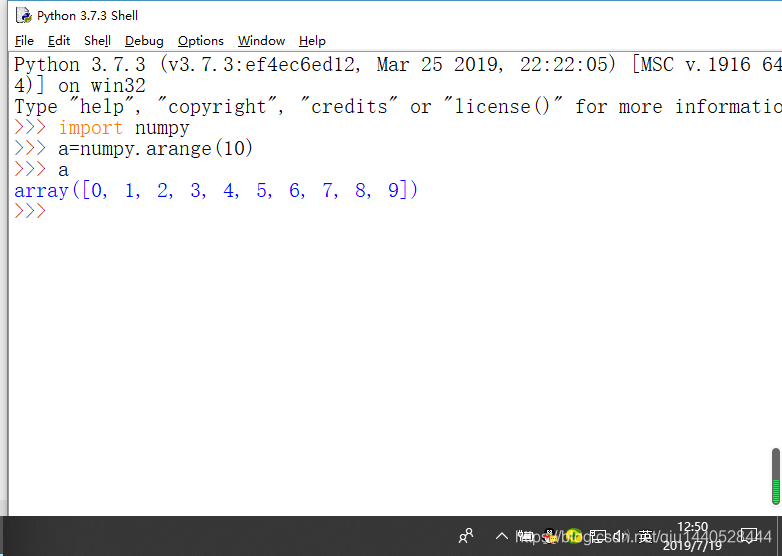Open the Shell menu
The image size is (782, 556).
97,41
